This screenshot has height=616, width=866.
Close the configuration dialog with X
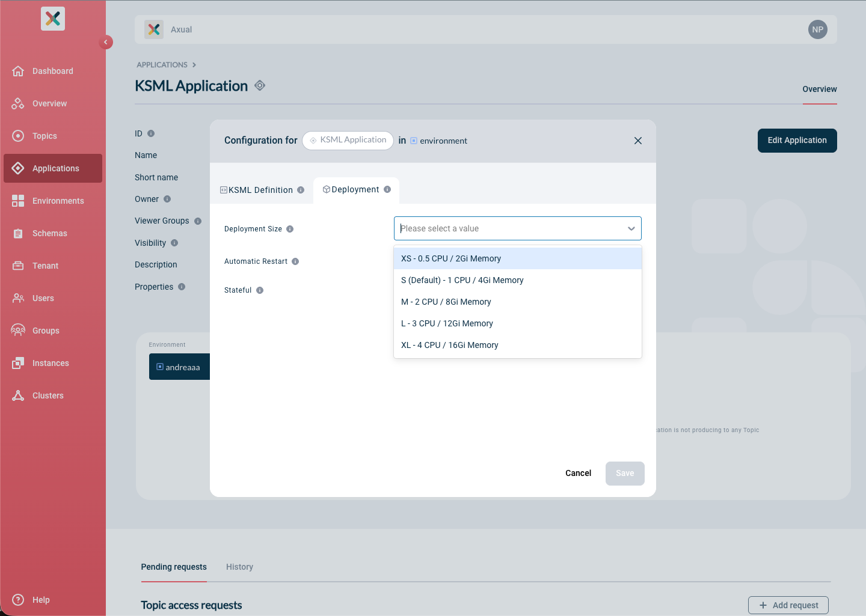coord(637,141)
